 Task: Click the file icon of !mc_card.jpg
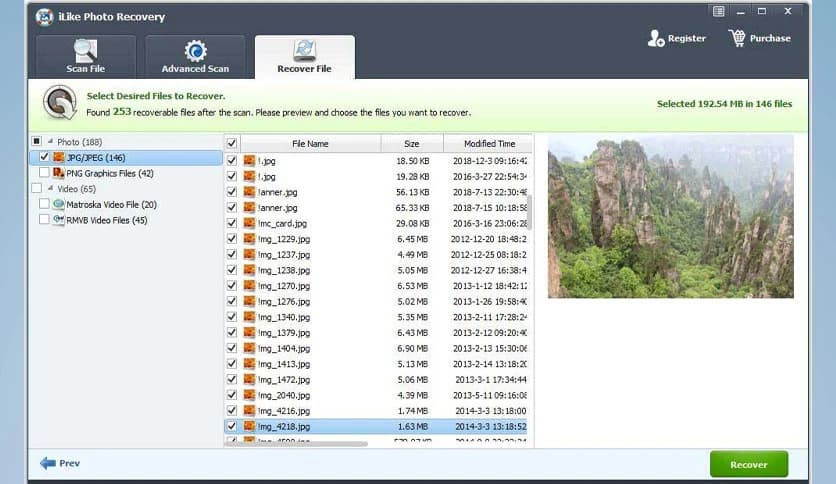click(249, 223)
